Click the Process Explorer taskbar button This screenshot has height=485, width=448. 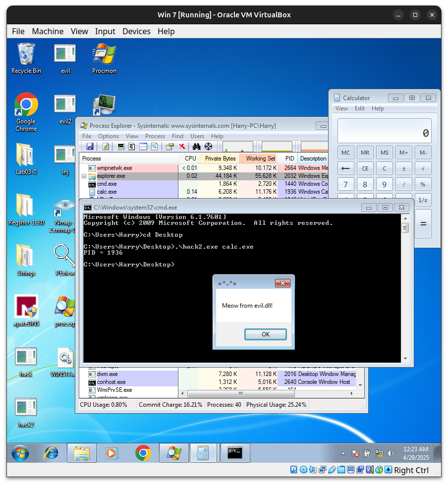tap(174, 453)
